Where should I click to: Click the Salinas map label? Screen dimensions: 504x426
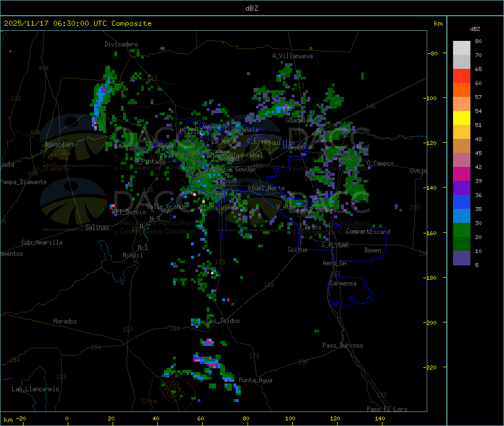click(97, 227)
